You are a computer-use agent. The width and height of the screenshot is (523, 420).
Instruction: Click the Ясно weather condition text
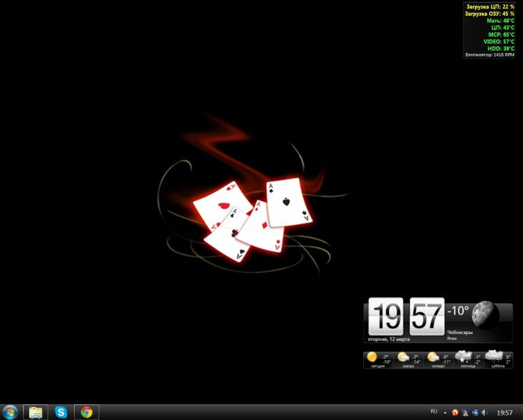[x=452, y=339]
